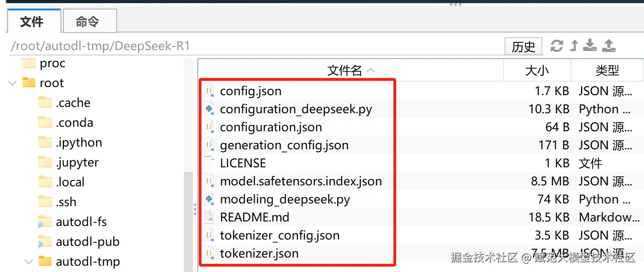Select the .ipython folder

pos(79,143)
